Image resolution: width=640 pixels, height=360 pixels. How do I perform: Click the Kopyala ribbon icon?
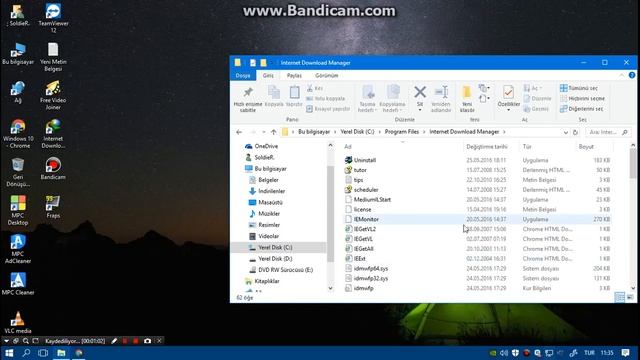click(274, 97)
